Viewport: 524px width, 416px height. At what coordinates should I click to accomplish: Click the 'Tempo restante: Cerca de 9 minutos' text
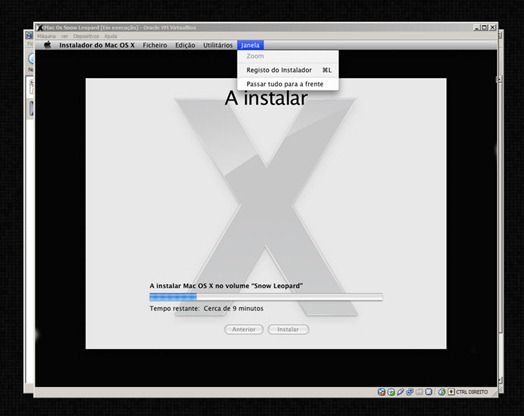[x=207, y=308]
